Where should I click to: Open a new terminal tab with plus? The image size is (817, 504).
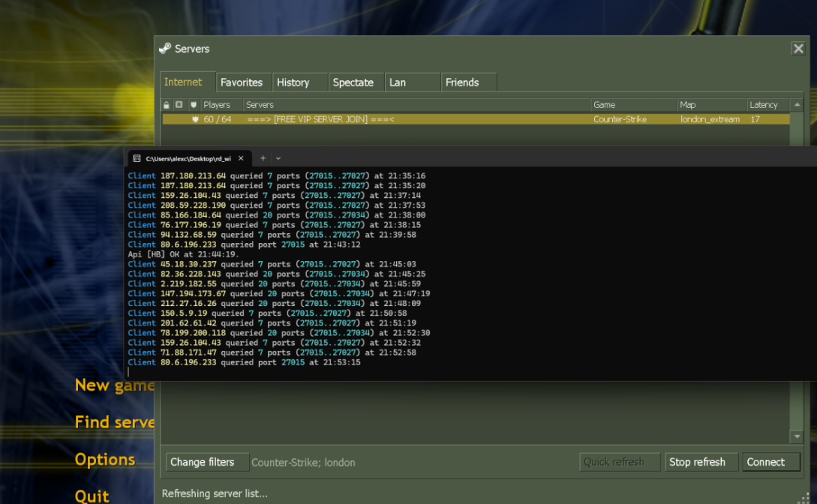pos(263,158)
